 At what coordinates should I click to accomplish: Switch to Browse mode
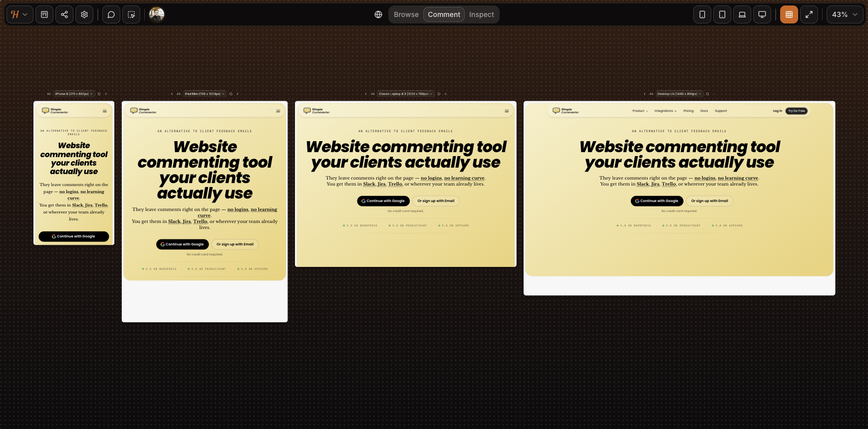pyautogui.click(x=406, y=14)
